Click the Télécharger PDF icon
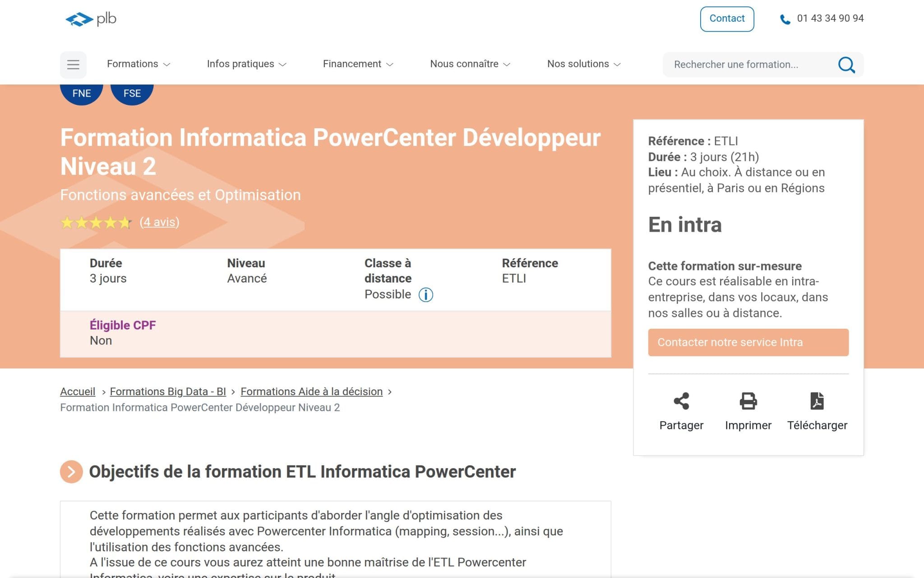Viewport: 924px width, 578px height. [817, 401]
